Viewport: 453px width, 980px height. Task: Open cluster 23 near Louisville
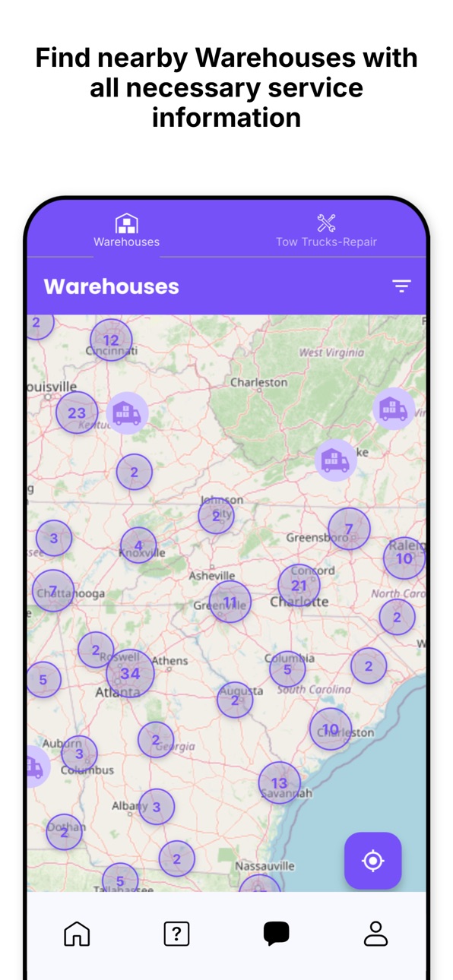(x=77, y=413)
